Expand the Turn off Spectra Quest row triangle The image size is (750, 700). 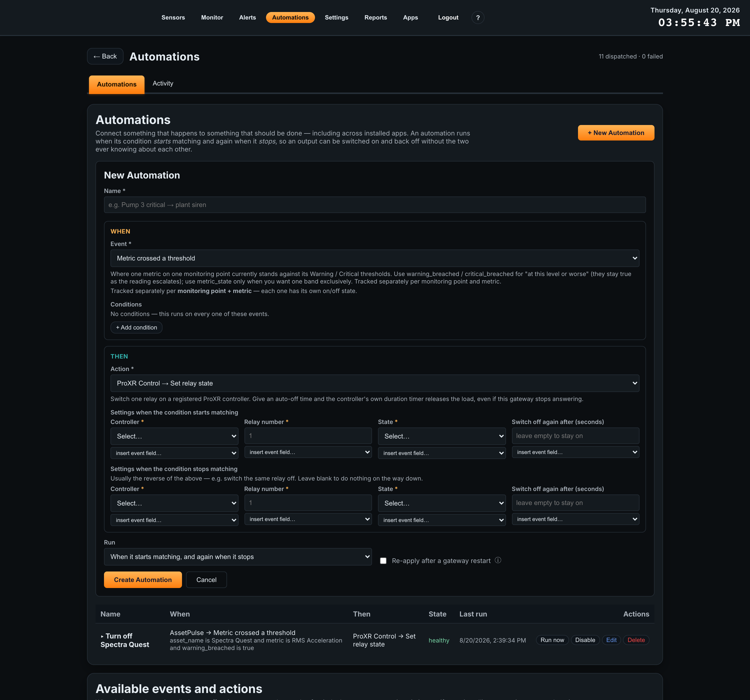pyautogui.click(x=102, y=636)
